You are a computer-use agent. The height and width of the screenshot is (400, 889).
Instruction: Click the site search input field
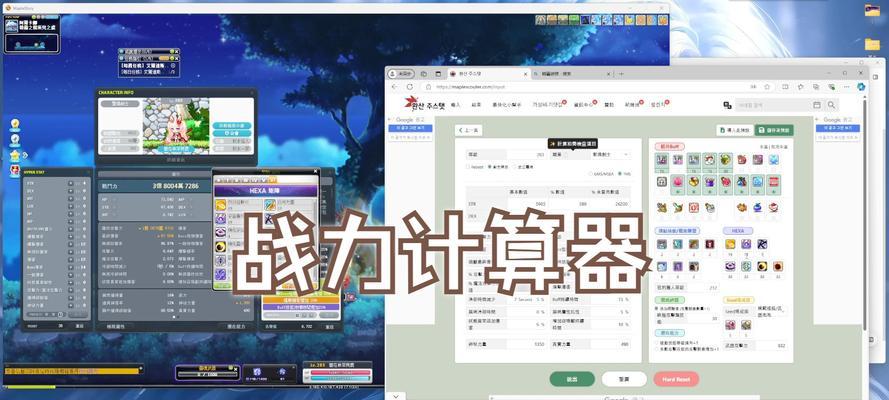[773, 105]
